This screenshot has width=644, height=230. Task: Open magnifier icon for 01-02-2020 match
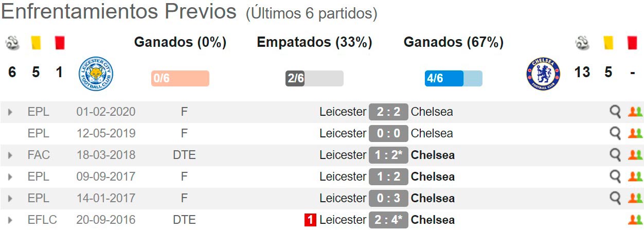[615, 112]
